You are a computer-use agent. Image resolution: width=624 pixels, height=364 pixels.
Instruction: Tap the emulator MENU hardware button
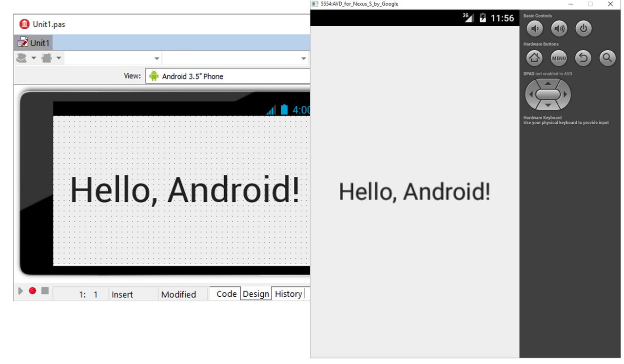coord(559,58)
